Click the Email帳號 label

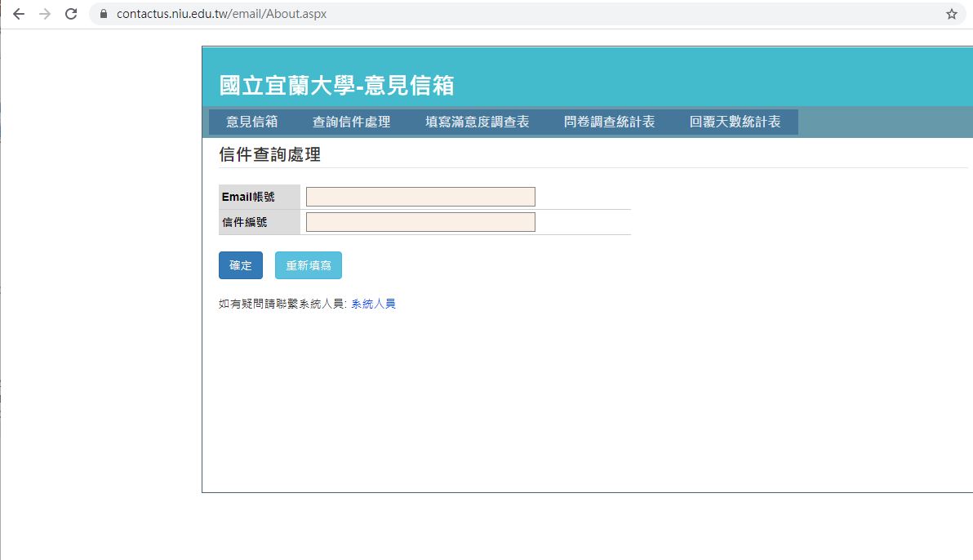pyautogui.click(x=248, y=197)
